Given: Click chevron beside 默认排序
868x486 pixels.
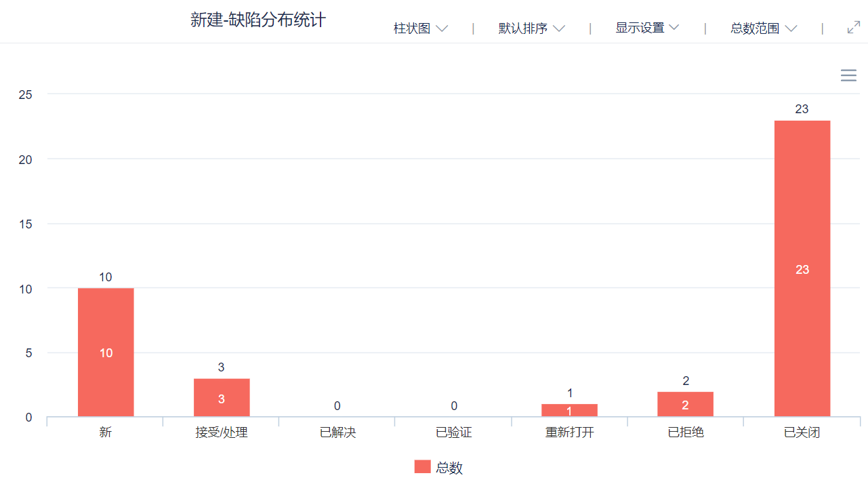Looking at the screenshot, I should click(x=559, y=28).
